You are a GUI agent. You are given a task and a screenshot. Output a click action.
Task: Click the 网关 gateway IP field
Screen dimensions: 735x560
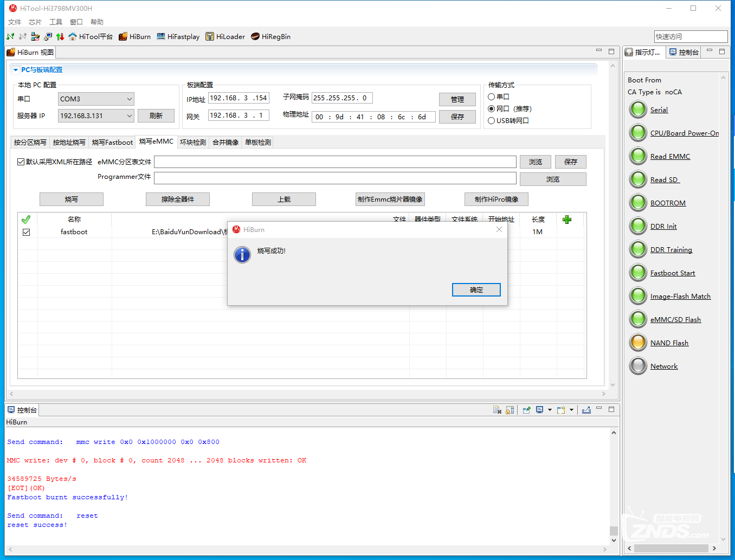coord(238,115)
